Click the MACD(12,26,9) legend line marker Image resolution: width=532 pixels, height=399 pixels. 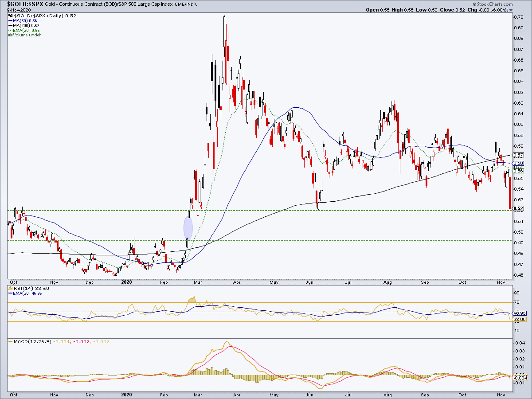[10, 341]
